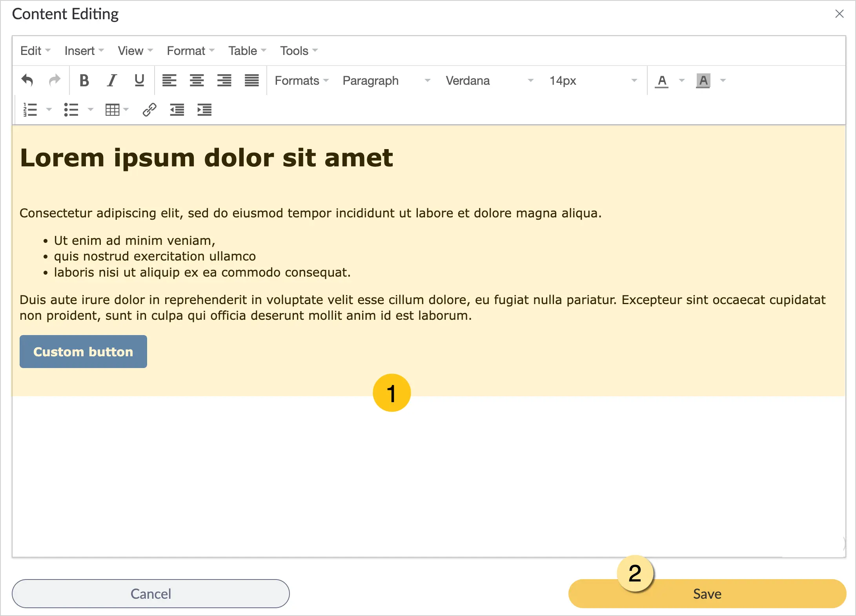
Task: Close the Content Editing dialog
Action: pyautogui.click(x=839, y=14)
